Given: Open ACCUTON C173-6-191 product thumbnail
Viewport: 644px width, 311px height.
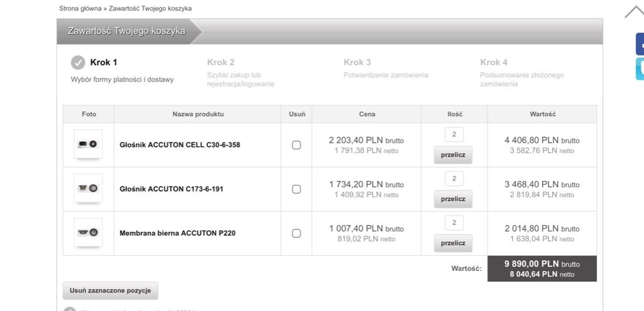Looking at the screenshot, I should coord(88,188).
